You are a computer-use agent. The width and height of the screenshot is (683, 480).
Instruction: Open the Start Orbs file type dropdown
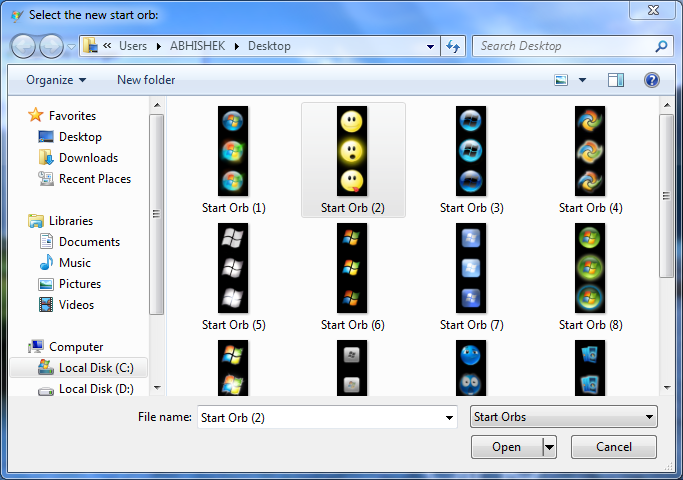564,417
